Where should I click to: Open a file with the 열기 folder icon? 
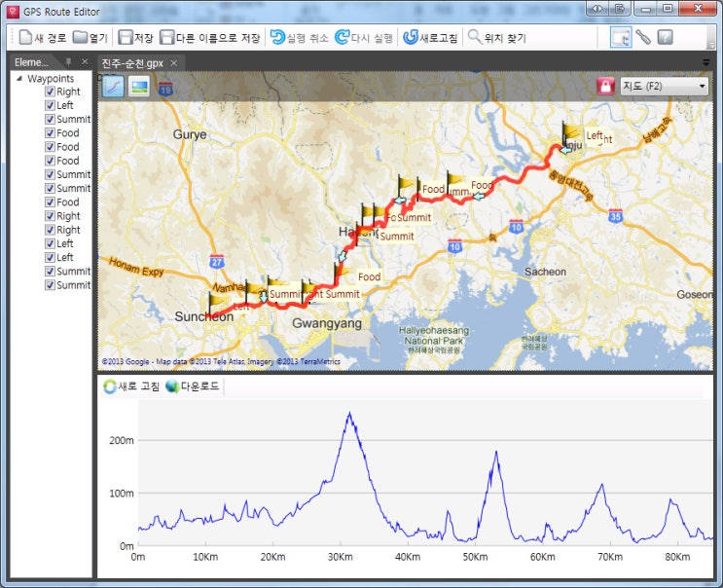[x=80, y=37]
